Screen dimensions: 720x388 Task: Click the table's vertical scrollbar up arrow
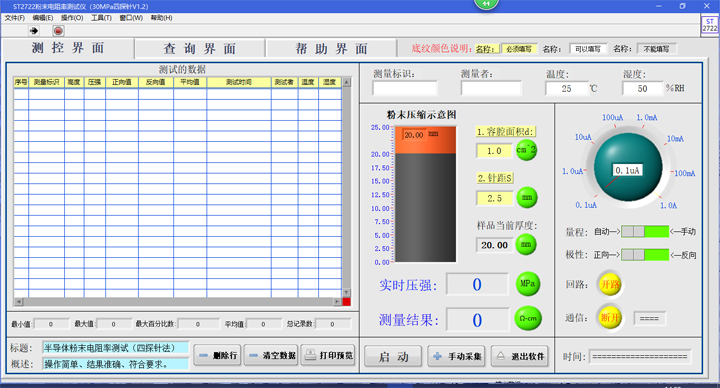[x=347, y=82]
